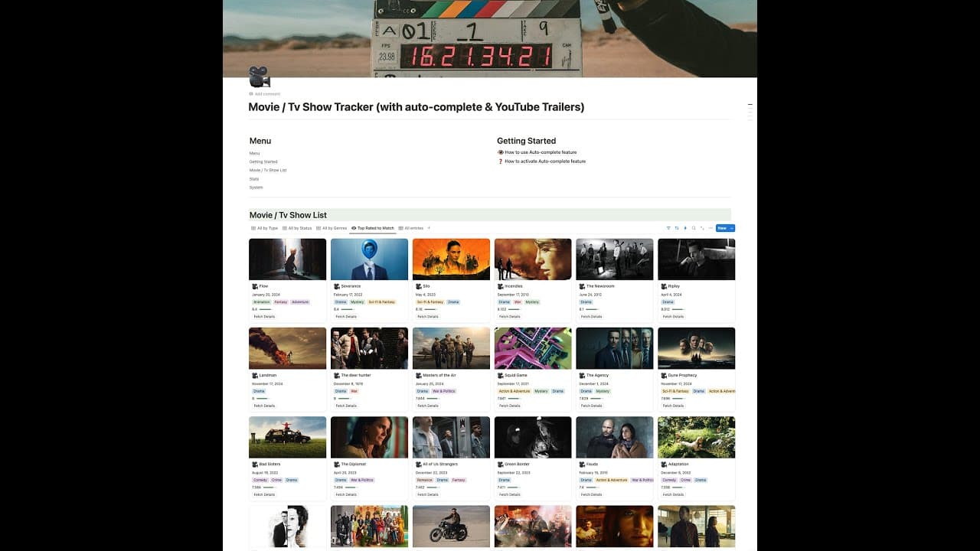The height and width of the screenshot is (551, 980).
Task: Click camera icon beside Squid Game title
Action: (501, 376)
